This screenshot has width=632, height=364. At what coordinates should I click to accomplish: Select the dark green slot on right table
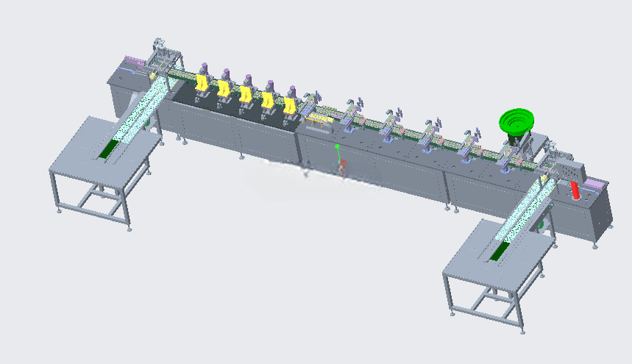[x=499, y=251]
